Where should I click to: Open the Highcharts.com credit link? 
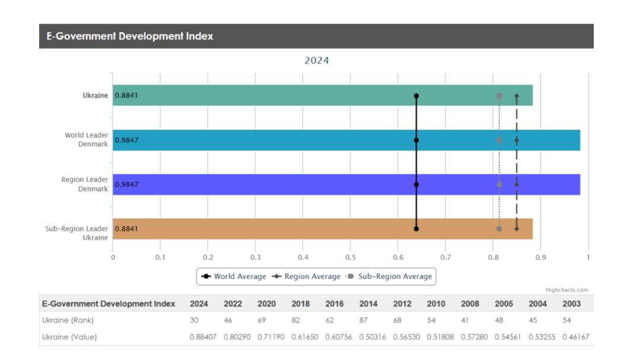click(x=566, y=290)
